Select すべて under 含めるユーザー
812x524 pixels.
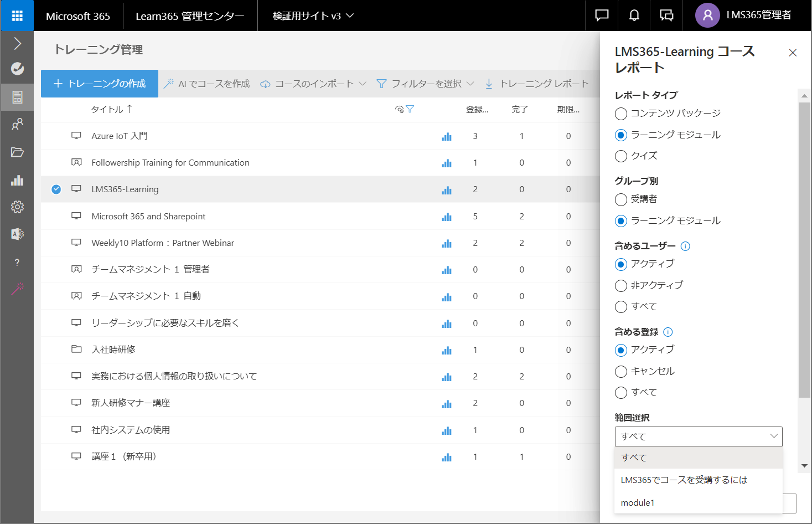[x=621, y=307]
